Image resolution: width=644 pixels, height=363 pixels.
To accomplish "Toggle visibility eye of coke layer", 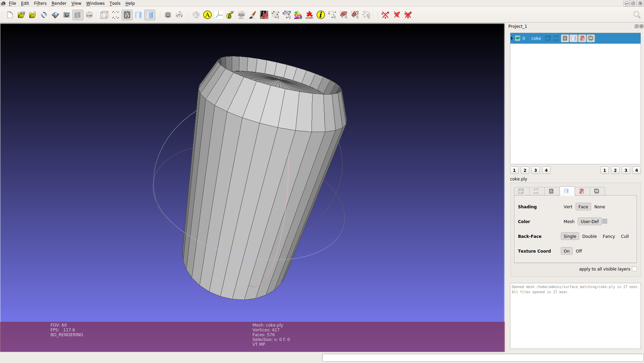I will pos(518,38).
